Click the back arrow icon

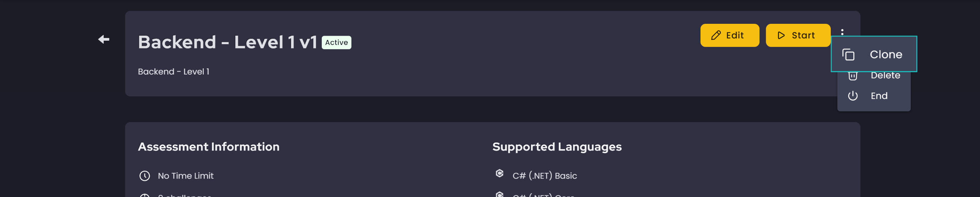pyautogui.click(x=104, y=39)
